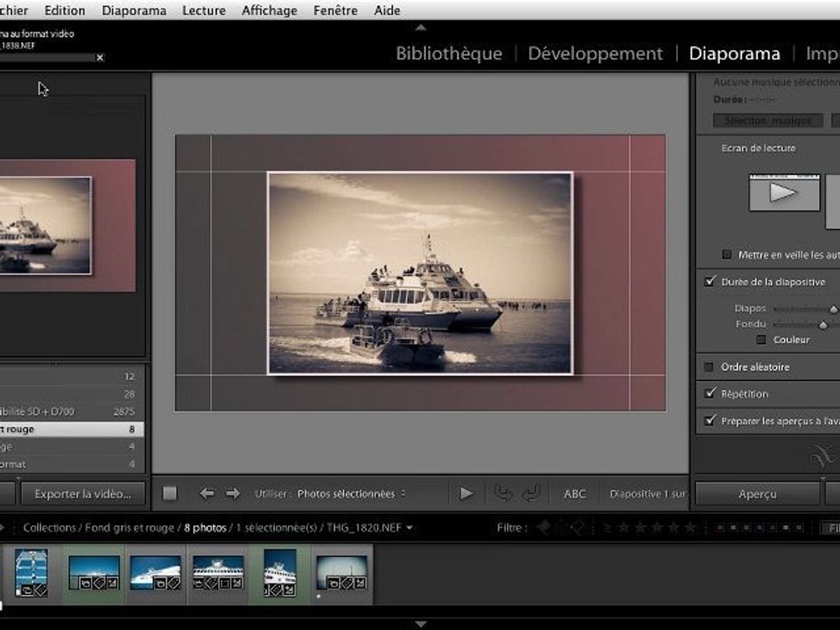Adjust the Fondu fade slider handle
The height and width of the screenshot is (630, 840).
823,325
